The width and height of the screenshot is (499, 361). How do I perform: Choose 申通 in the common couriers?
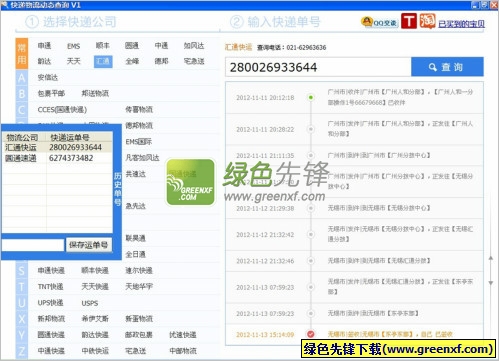pyautogui.click(x=44, y=46)
